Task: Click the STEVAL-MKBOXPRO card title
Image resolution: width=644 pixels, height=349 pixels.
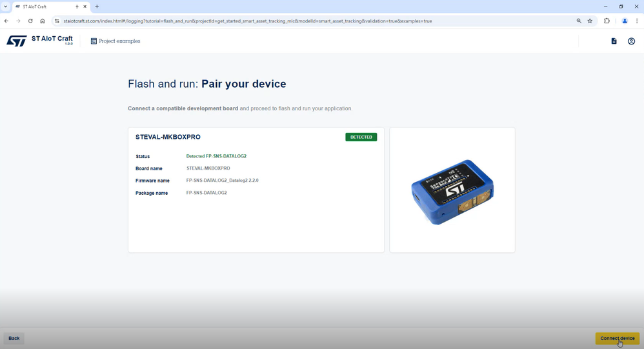Action: click(x=168, y=137)
